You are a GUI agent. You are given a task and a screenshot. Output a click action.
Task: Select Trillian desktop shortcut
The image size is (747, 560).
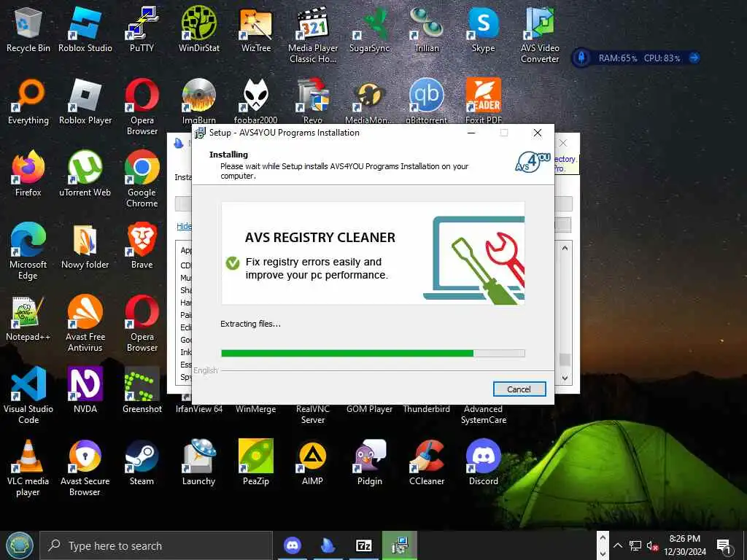[426, 29]
